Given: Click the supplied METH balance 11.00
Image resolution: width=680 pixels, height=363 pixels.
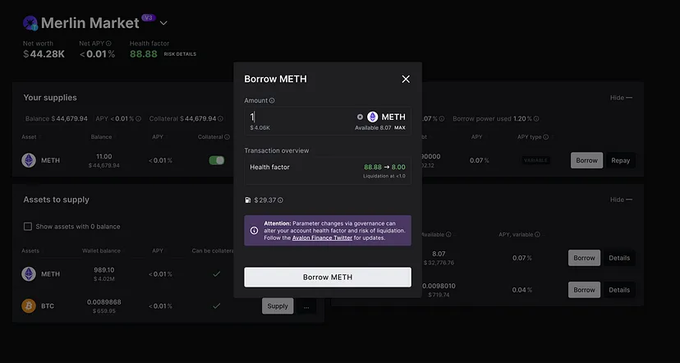Looking at the screenshot, I should 104,157.
